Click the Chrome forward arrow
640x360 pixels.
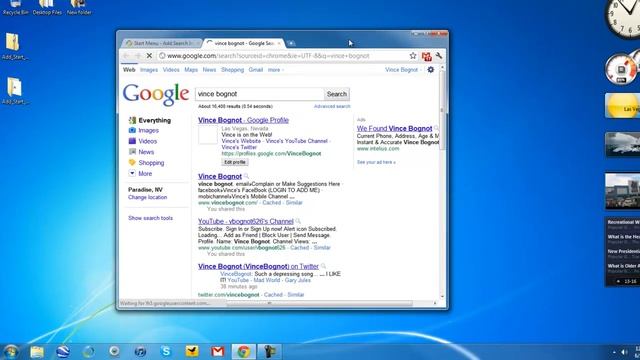pyautogui.click(x=138, y=56)
